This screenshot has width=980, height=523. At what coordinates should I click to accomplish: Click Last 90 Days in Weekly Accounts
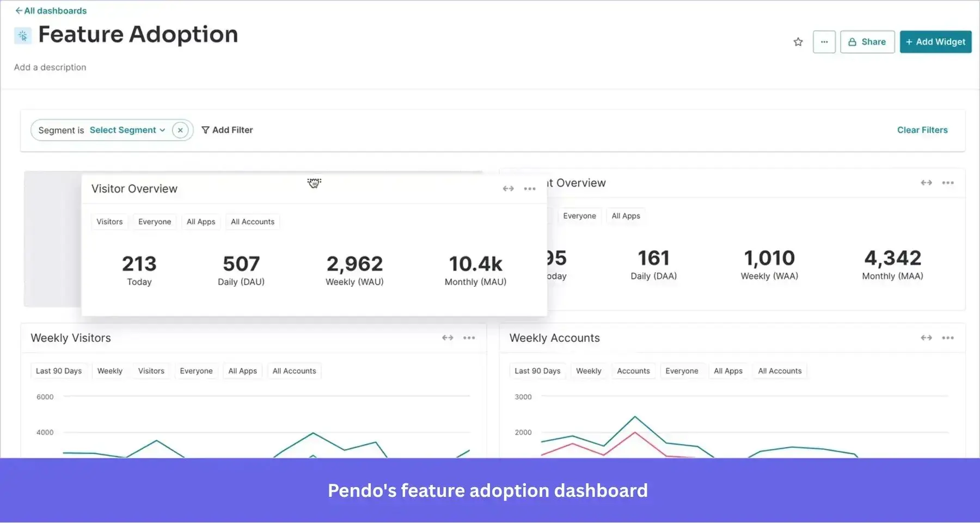(537, 371)
